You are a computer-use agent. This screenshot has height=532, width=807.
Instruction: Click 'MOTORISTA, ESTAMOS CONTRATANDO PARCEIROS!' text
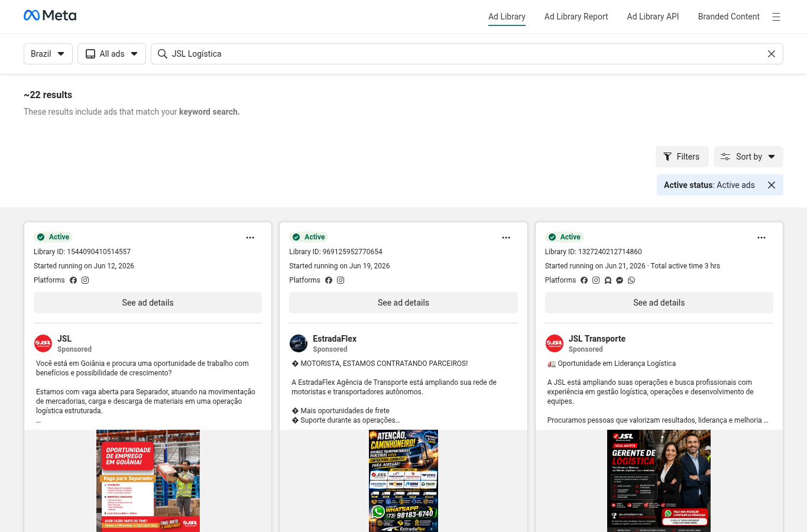point(384,364)
